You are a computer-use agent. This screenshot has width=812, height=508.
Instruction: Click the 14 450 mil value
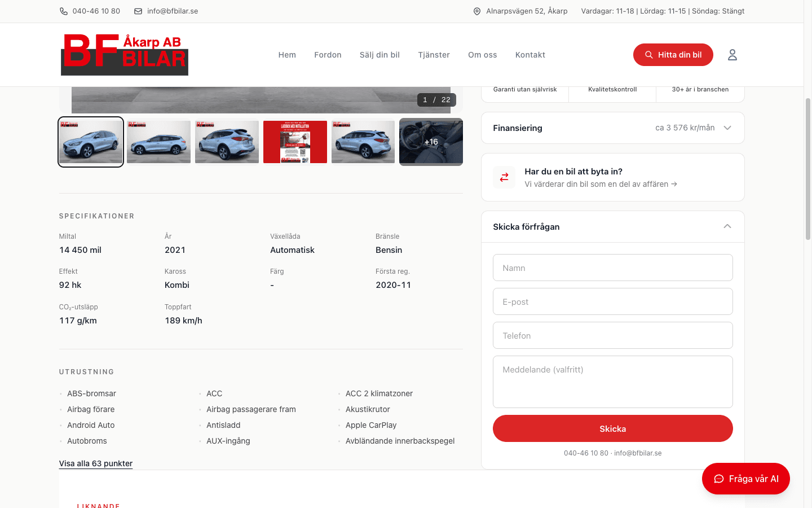coord(80,250)
